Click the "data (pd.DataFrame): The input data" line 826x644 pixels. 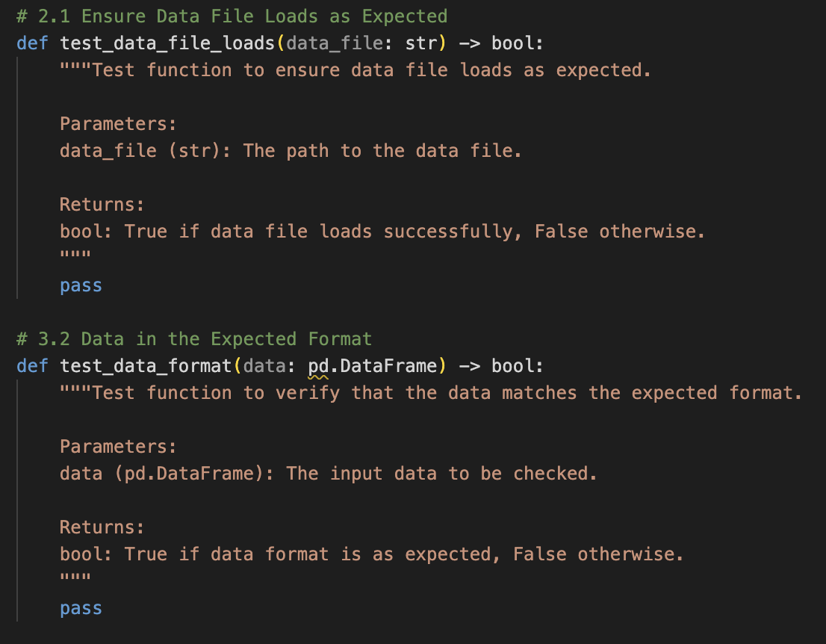click(x=329, y=473)
